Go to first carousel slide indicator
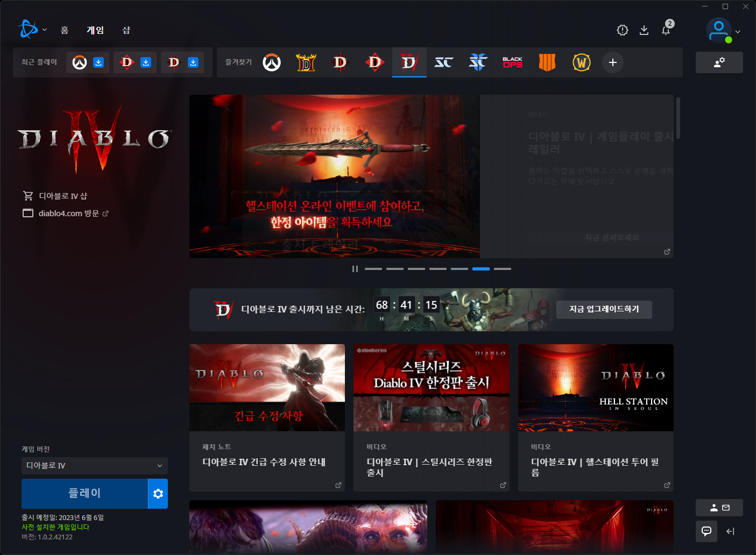 373,269
